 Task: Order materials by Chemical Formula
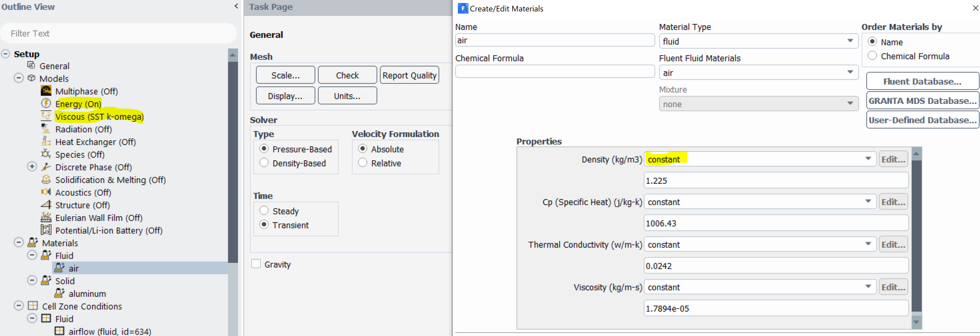click(x=872, y=56)
